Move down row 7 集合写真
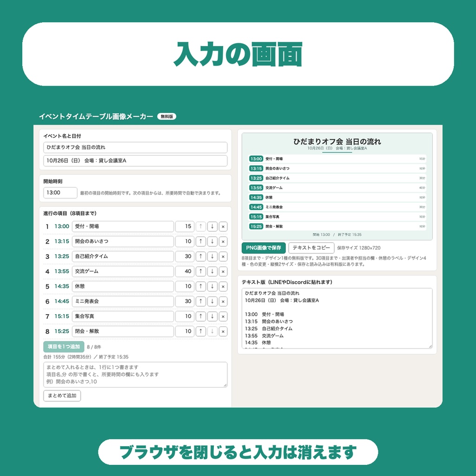The image size is (476, 476). pos(212,316)
